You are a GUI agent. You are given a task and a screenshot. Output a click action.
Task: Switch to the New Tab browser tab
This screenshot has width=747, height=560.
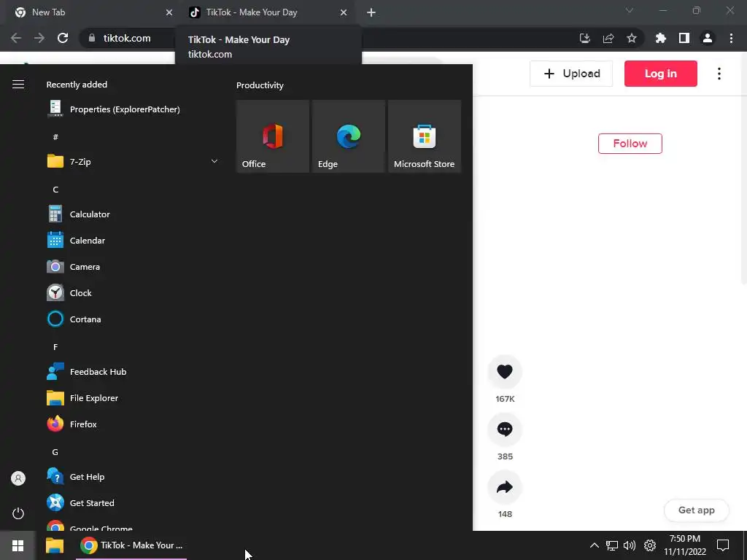[90, 12]
